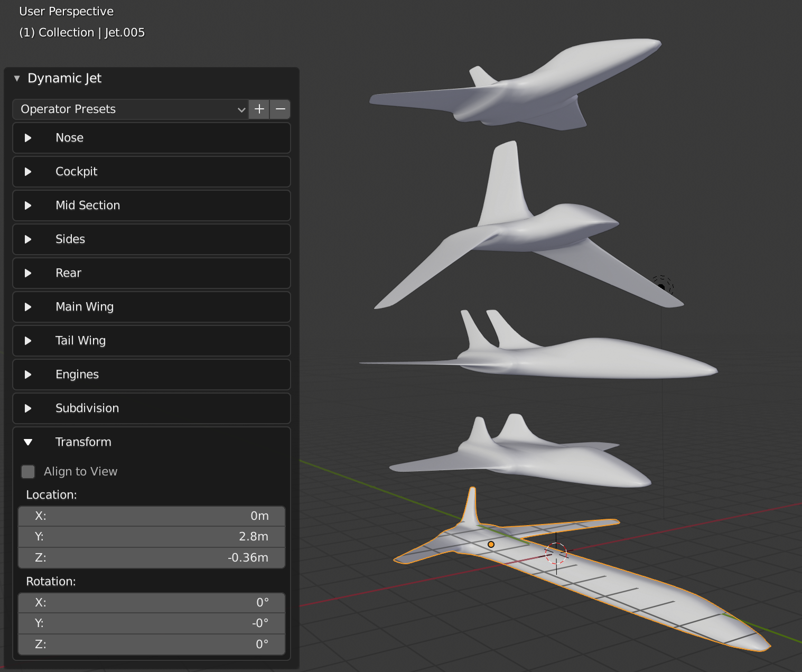This screenshot has height=672, width=802.
Task: Collapse the Dynamic Jet panel
Action: click(16, 78)
